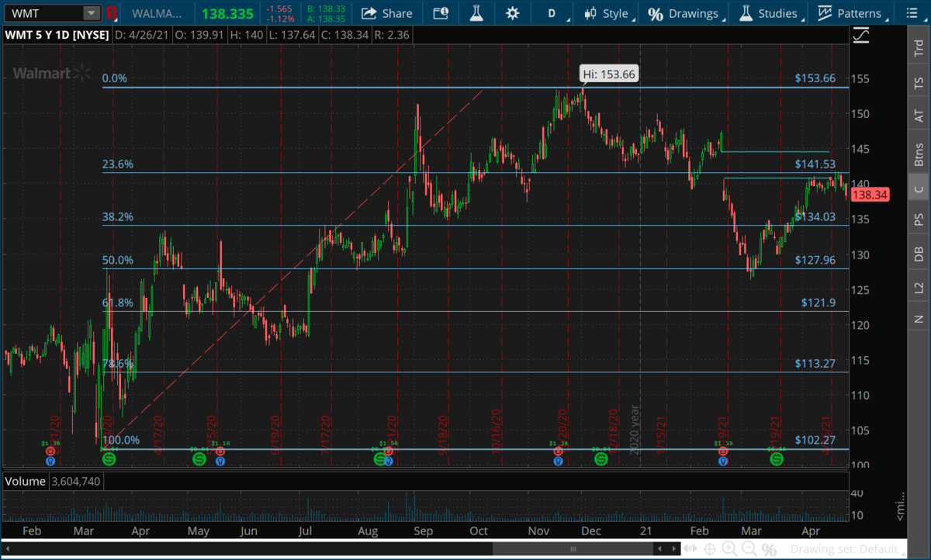
Task: Open the flask icon beside the gear
Action: point(476,13)
